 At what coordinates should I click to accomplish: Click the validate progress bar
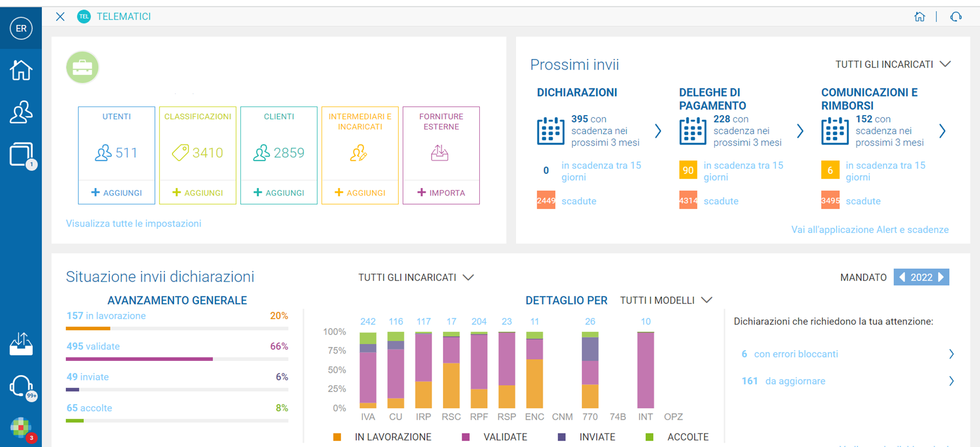point(177,359)
